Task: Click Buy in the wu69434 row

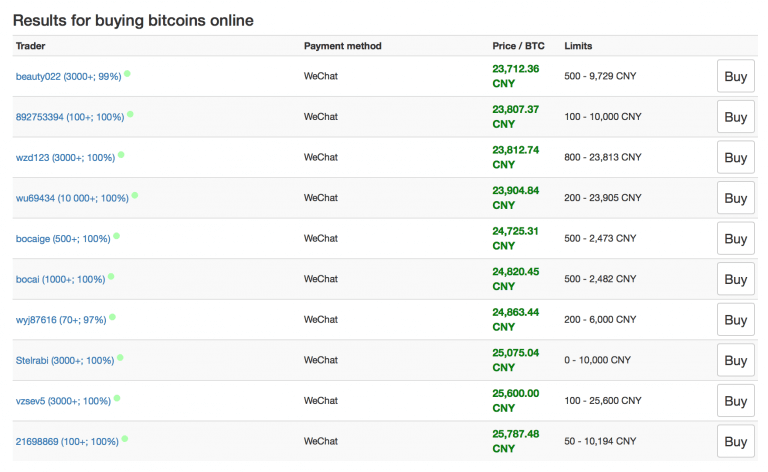Action: [x=736, y=198]
